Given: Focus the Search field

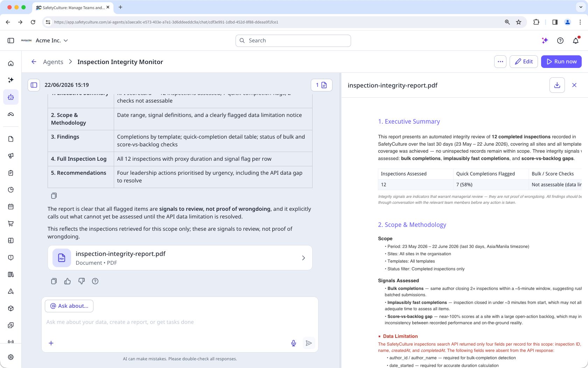Looking at the screenshot, I should click(x=293, y=41).
